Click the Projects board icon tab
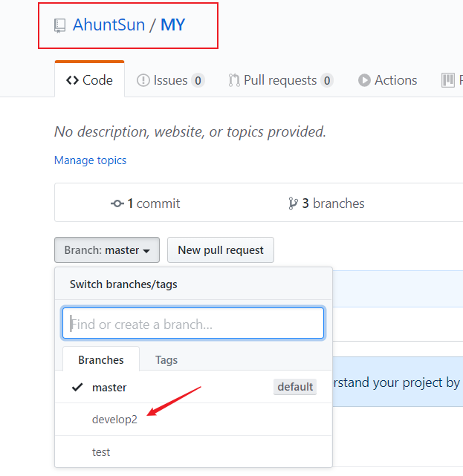 tap(448, 80)
